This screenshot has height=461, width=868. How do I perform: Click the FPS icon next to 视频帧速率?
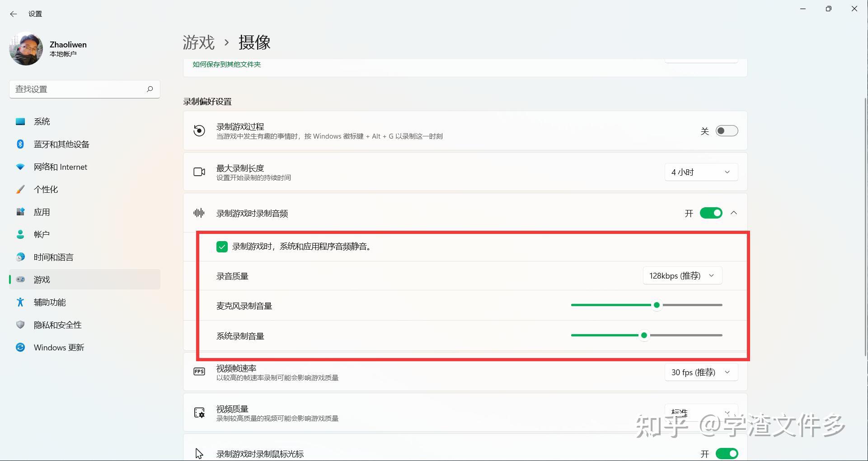199,371
